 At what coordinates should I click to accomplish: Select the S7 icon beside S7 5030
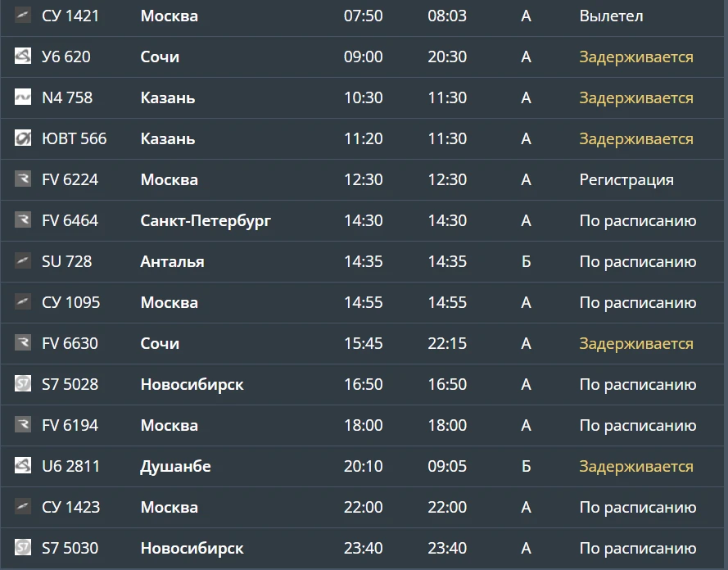[23, 547]
